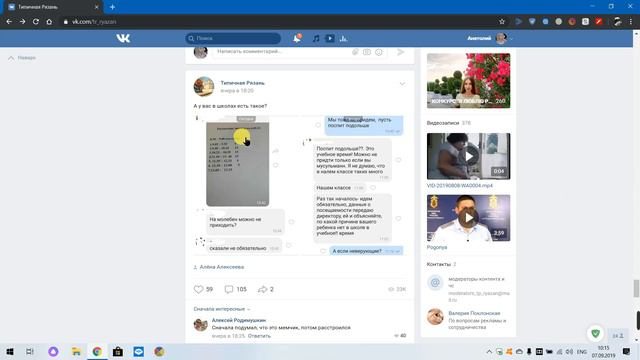Viewport: 640px width, 360px height.
Task: Switch the ENG keyboard language indicator
Action: tap(582, 351)
